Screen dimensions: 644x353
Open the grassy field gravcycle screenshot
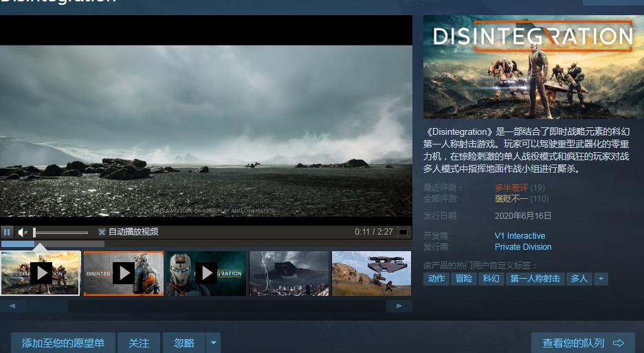371,273
